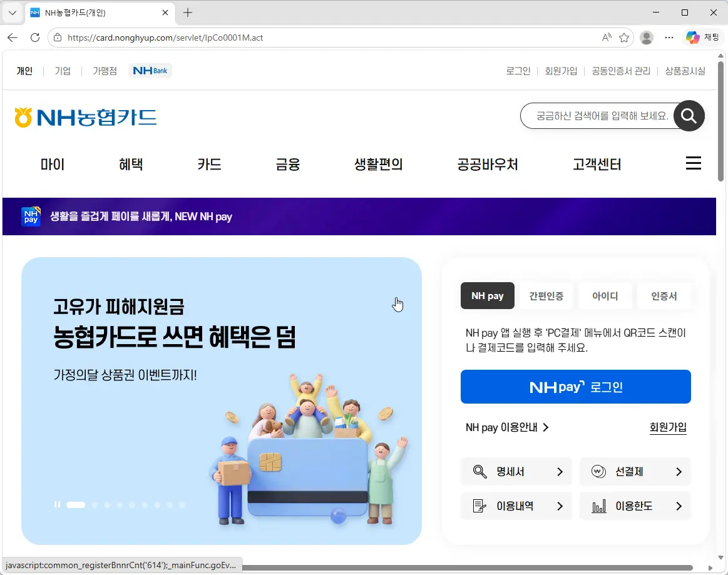Open NH pay 이용안내 link
This screenshot has height=575, width=728.
tap(507, 427)
